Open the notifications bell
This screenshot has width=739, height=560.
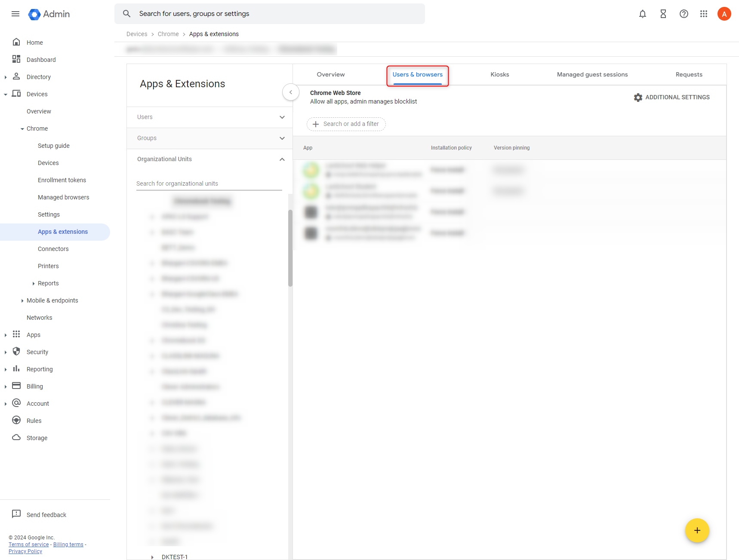pos(643,14)
